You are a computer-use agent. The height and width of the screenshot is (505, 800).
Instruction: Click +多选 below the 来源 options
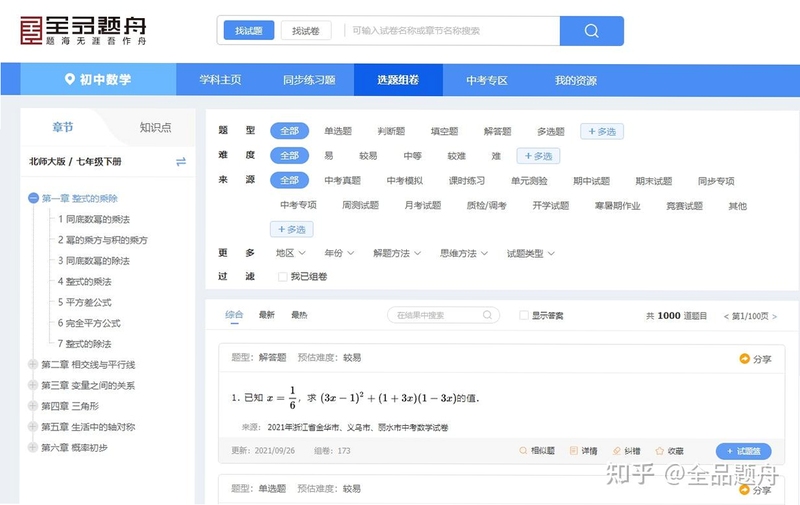point(291,229)
